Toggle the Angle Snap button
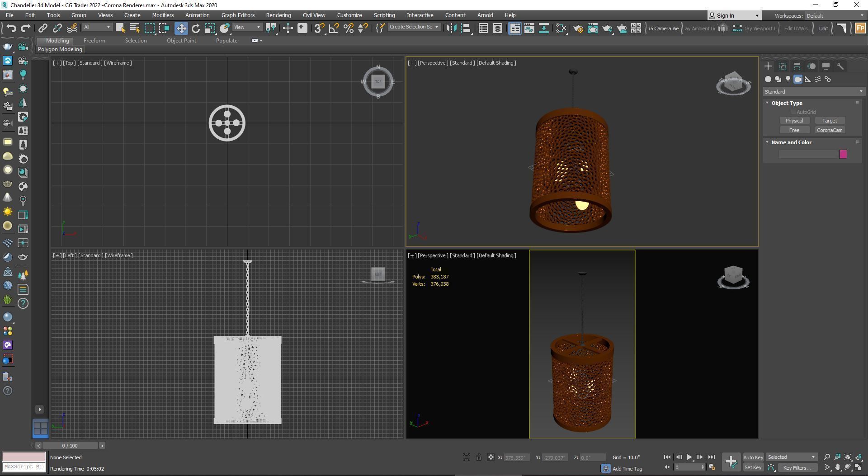Image resolution: width=868 pixels, height=476 pixels. coord(334,28)
